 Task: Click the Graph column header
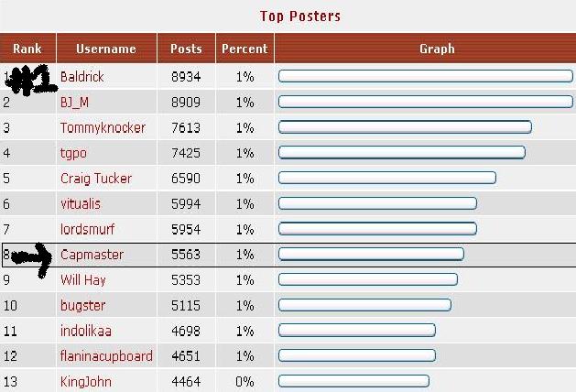pyautogui.click(x=437, y=49)
